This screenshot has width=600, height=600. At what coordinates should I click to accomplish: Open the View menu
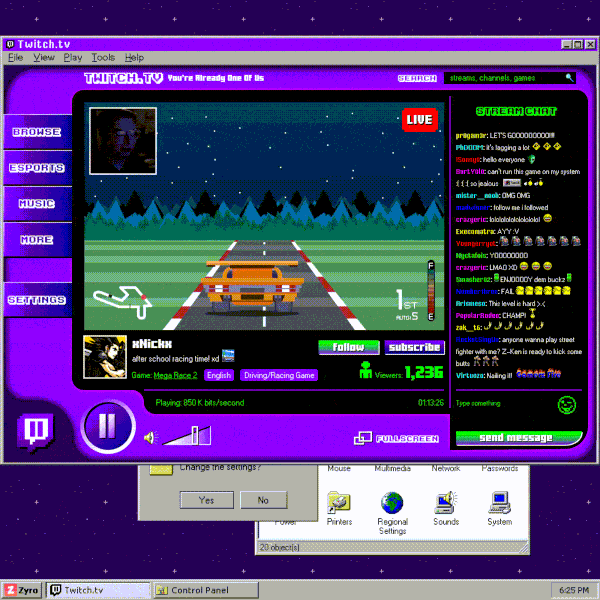44,57
